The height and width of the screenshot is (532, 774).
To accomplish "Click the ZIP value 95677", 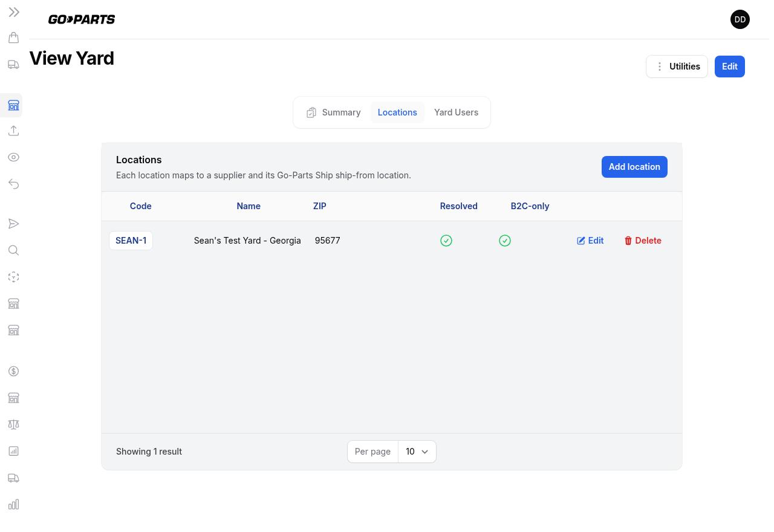I will 328,241.
